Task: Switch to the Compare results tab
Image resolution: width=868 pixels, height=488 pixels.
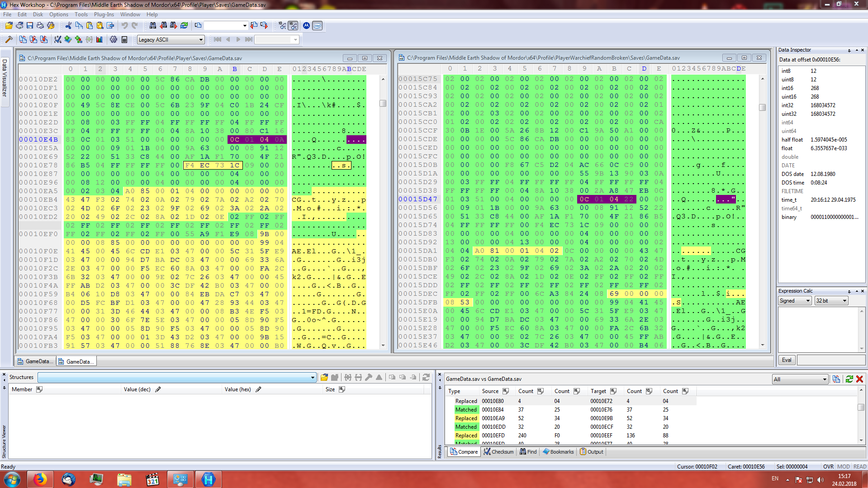Action: pos(464,452)
